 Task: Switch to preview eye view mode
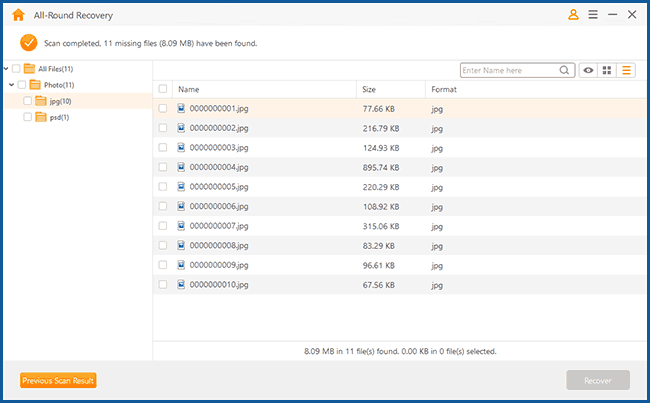[589, 70]
